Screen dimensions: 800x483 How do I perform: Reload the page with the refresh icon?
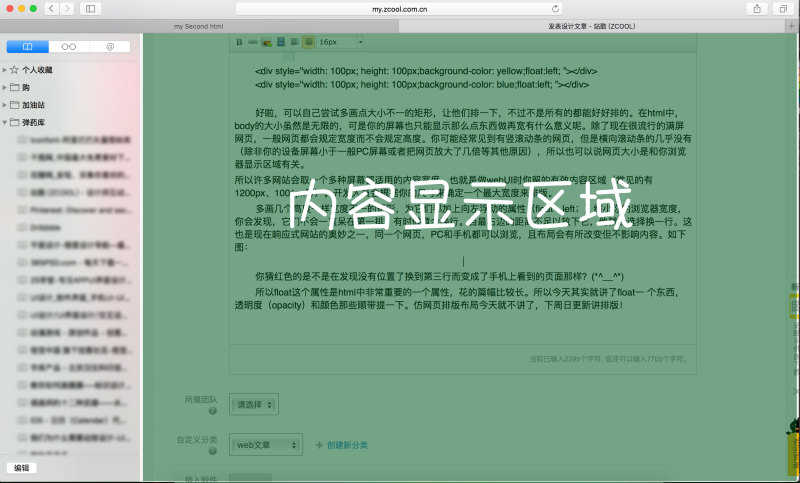click(x=555, y=9)
